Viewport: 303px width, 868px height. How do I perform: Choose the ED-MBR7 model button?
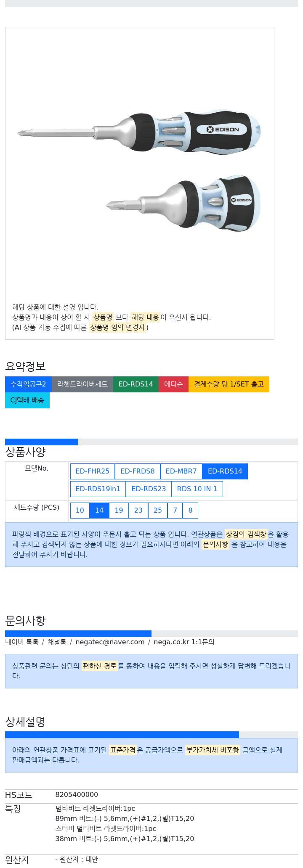(181, 471)
